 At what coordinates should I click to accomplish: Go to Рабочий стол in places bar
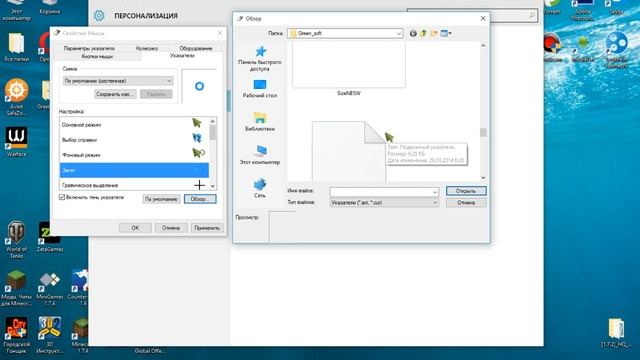tap(260, 89)
